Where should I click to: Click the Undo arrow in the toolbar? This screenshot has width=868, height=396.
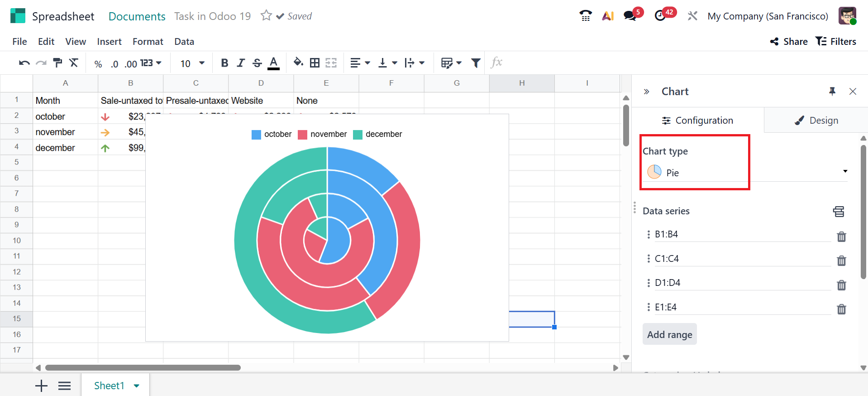24,63
